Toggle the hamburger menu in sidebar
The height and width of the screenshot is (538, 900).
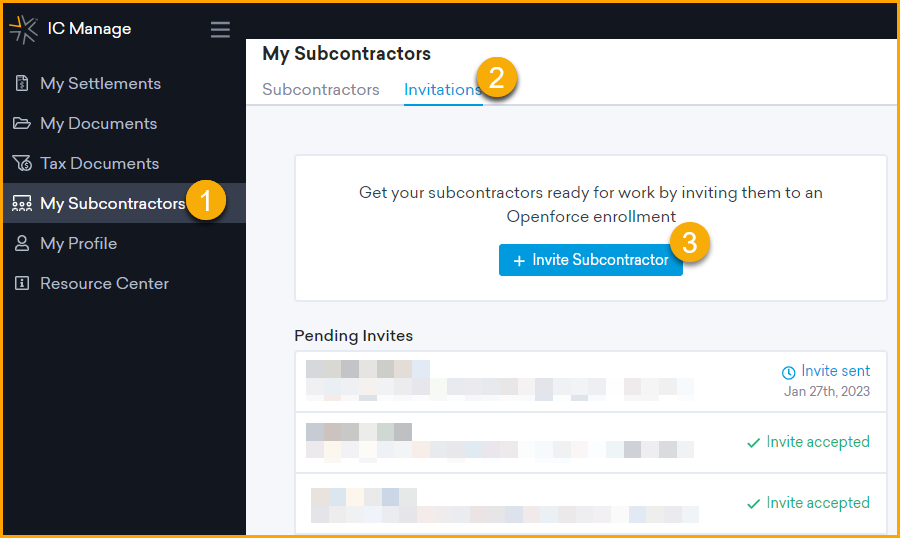coord(220,29)
